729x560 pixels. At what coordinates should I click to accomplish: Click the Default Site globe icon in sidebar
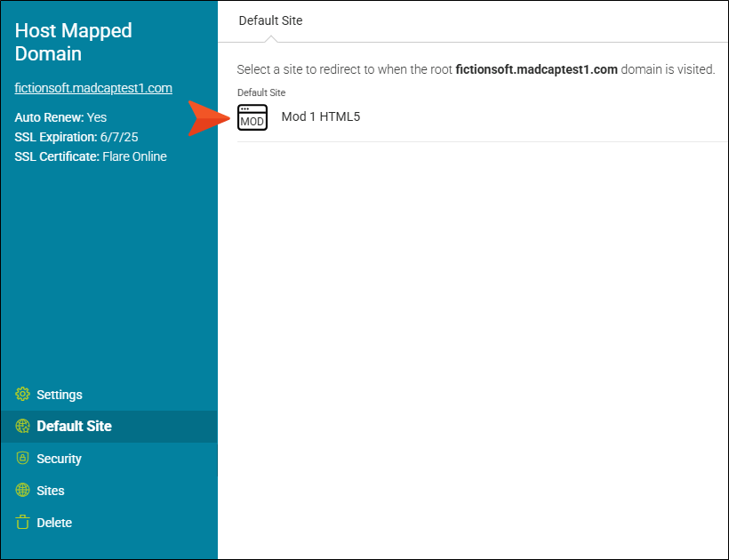(x=23, y=427)
